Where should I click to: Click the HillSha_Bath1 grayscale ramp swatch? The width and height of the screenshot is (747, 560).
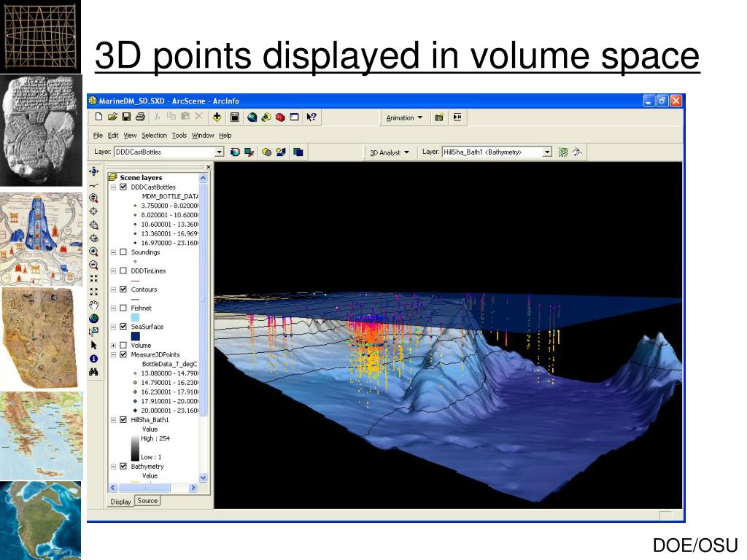(135, 448)
